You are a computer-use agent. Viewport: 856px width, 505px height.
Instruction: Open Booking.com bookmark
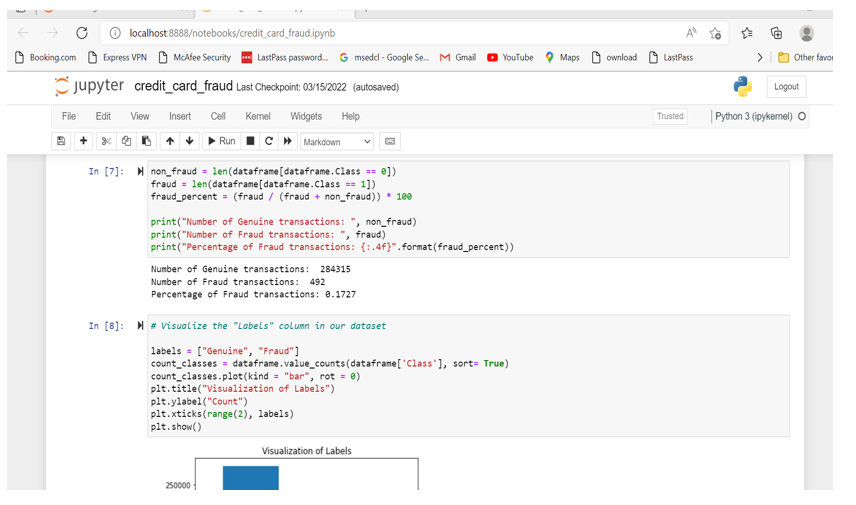[x=45, y=57]
